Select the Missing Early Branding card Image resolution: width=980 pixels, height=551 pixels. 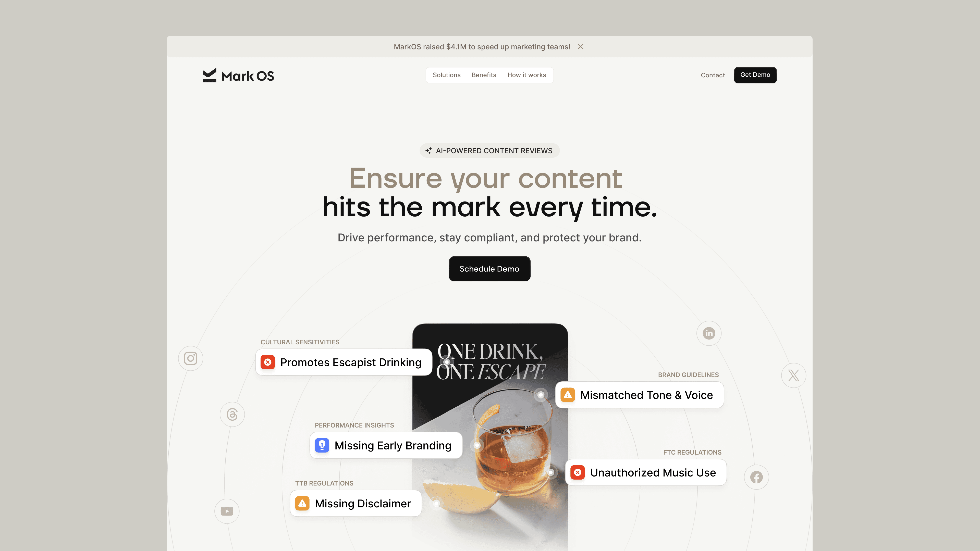coord(386,445)
